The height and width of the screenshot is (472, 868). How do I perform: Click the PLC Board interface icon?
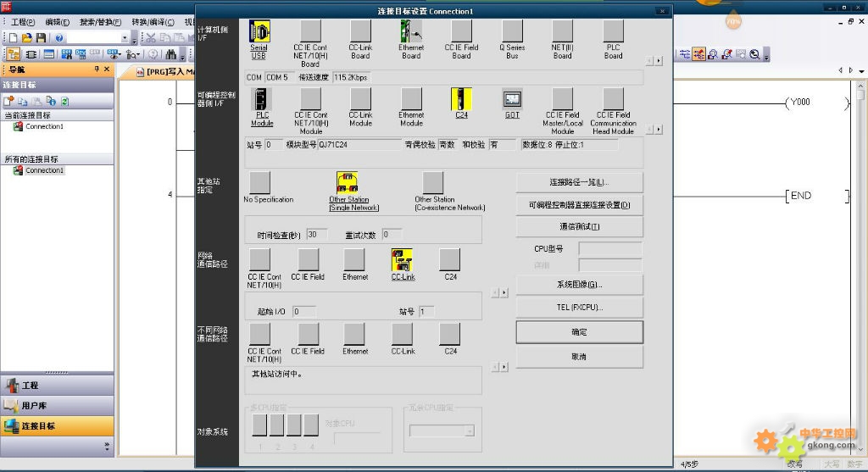tap(614, 31)
